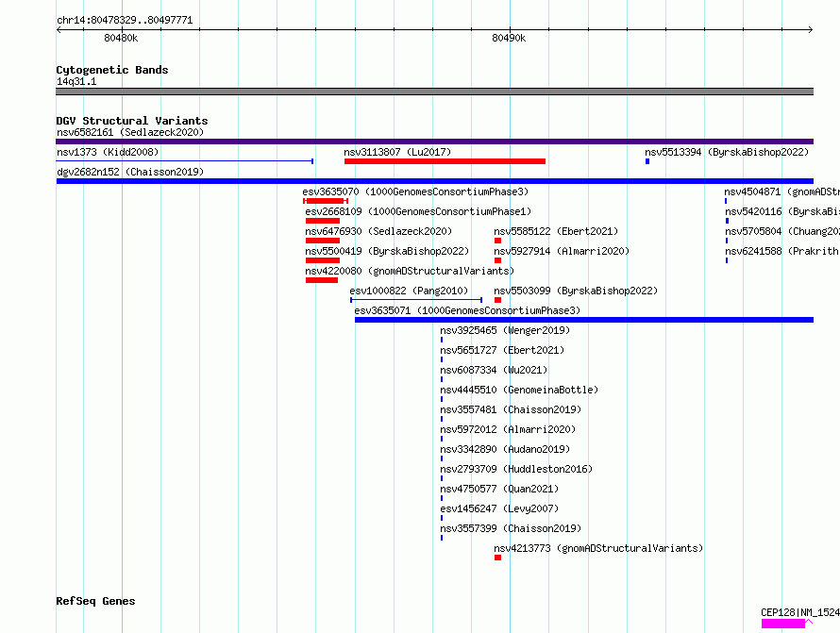
Task: Click nsv5513394 (ByrskaBishop2022) label
Action: pyautogui.click(x=727, y=152)
